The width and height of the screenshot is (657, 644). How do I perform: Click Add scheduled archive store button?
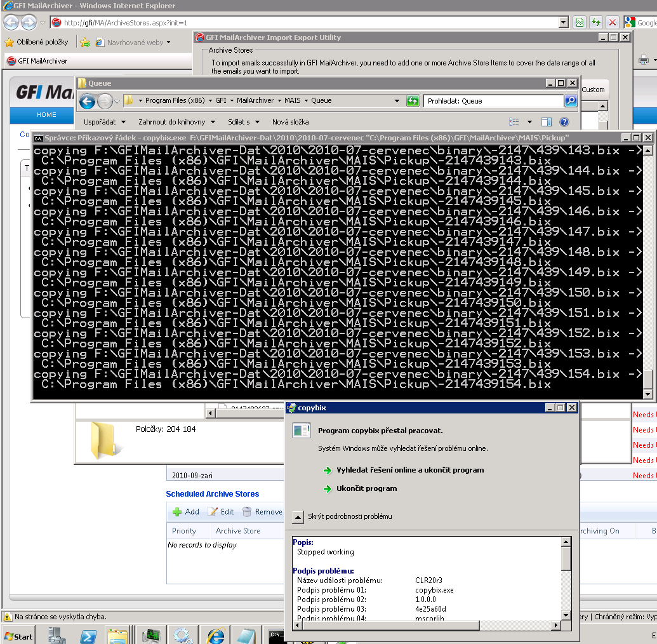[x=186, y=512]
